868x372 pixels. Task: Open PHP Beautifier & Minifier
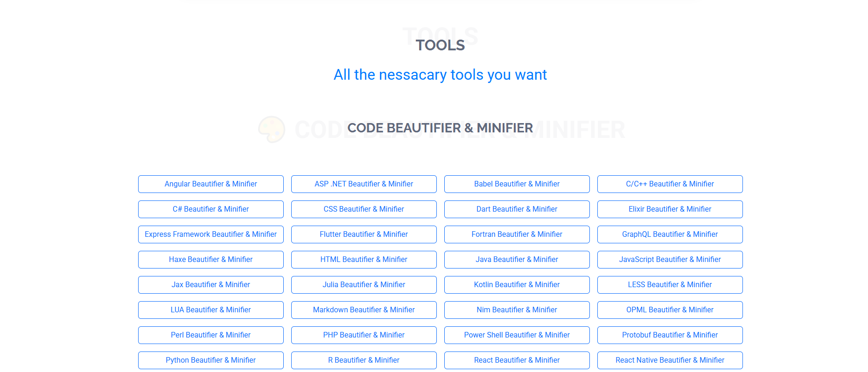[x=364, y=335]
